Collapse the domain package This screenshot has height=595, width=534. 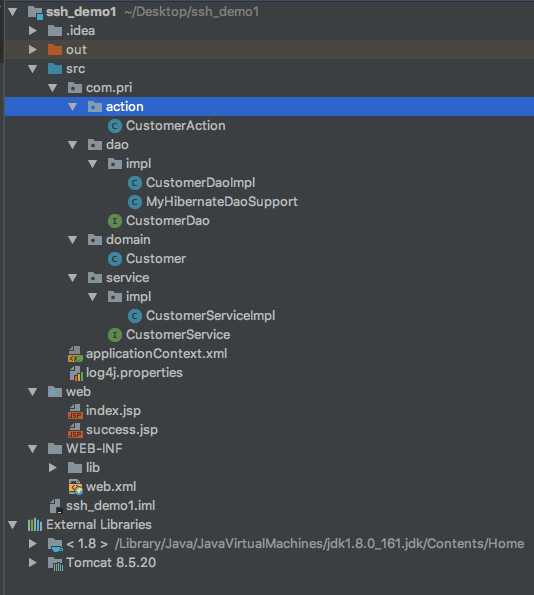72,240
